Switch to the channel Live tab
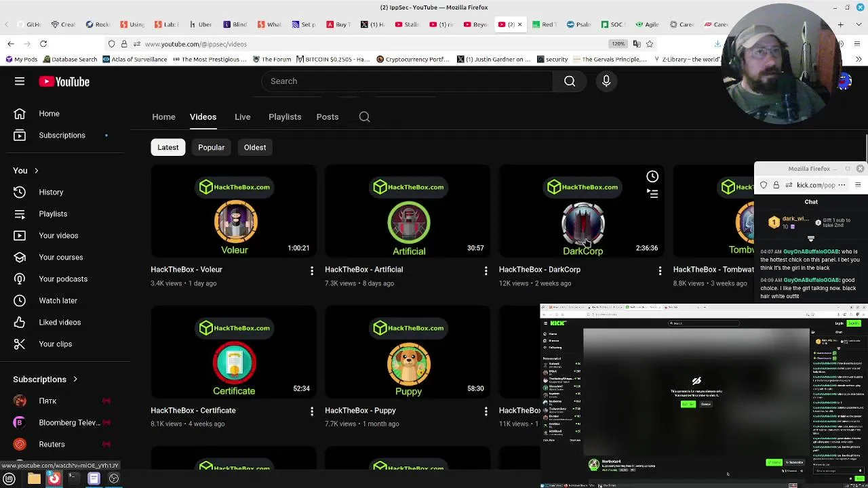The image size is (868, 488). (242, 117)
